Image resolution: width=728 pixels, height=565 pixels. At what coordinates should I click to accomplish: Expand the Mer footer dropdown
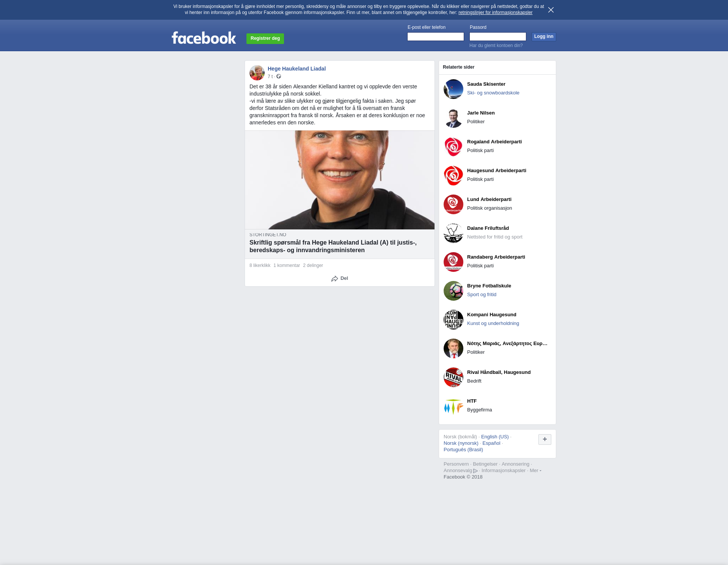(x=535, y=471)
